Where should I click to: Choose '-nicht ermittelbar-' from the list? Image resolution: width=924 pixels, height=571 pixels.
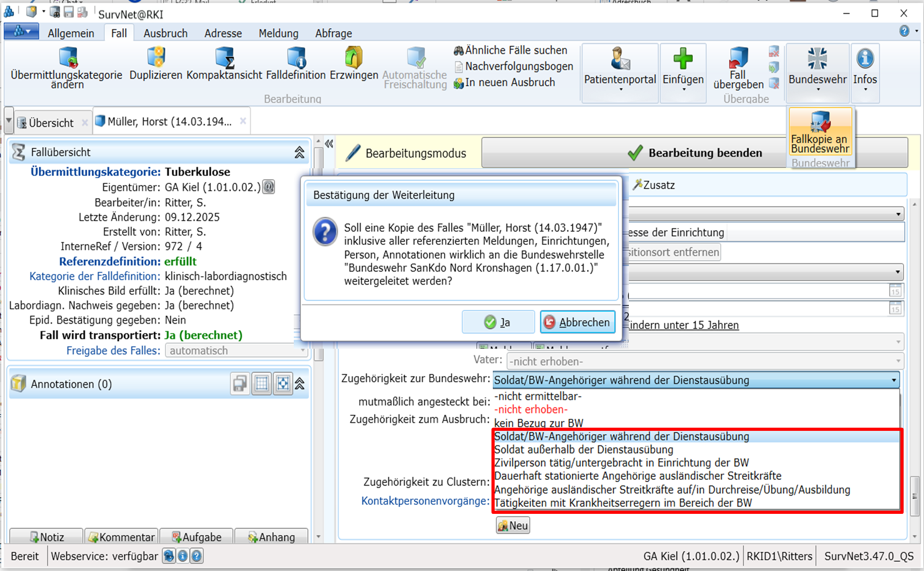[696, 396]
